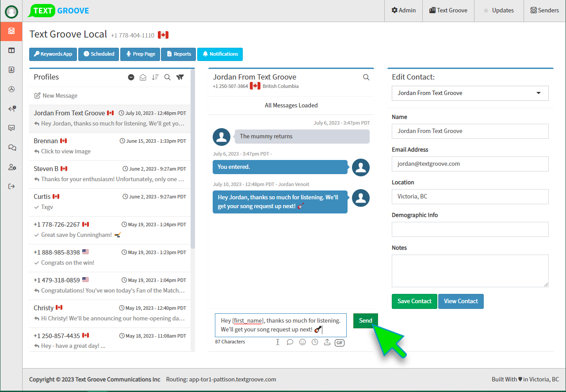Open the circular apps sidebar icon
The height and width of the screenshot is (392, 566).
11,89
